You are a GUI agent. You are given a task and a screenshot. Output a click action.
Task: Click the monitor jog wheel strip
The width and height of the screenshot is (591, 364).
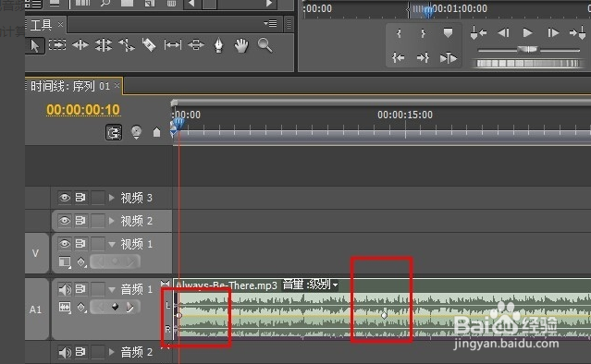pos(527,63)
